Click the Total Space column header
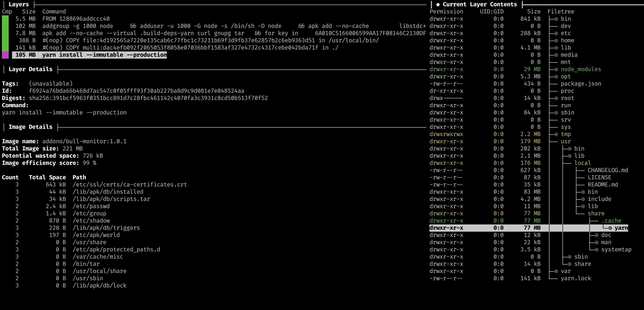Screen dimensions: 644x310 coord(47,177)
